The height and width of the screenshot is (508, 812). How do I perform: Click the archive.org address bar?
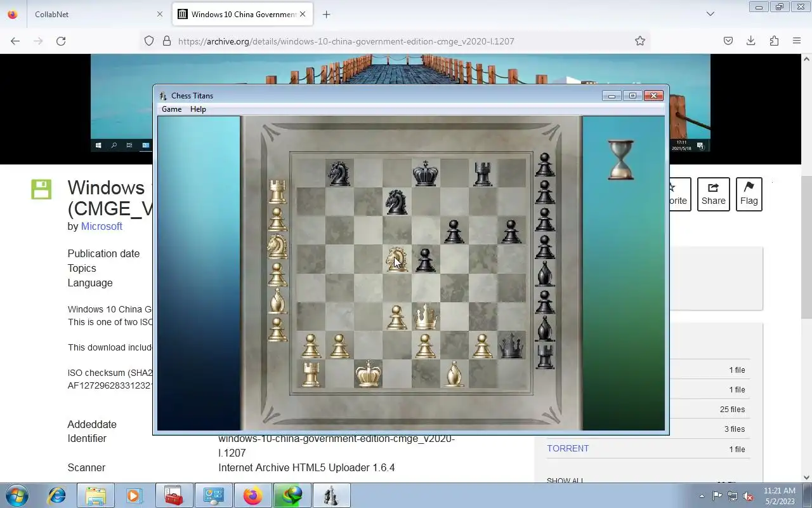click(393, 41)
